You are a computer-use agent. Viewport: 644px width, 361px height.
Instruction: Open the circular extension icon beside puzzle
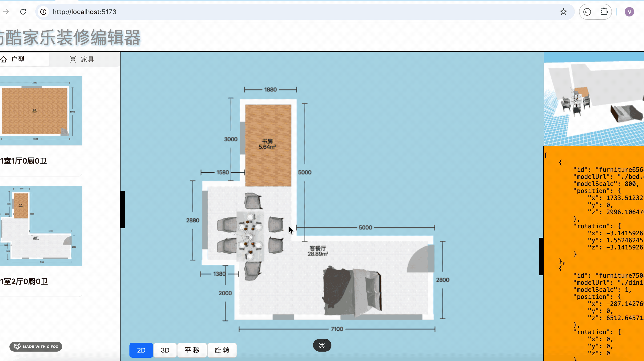coord(587,12)
